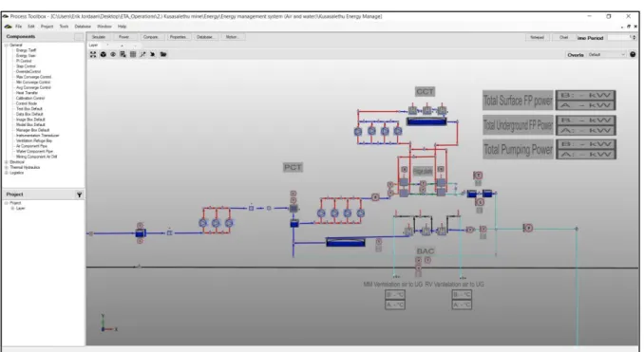
Task: Click the Notepad button
Action: 537,37
